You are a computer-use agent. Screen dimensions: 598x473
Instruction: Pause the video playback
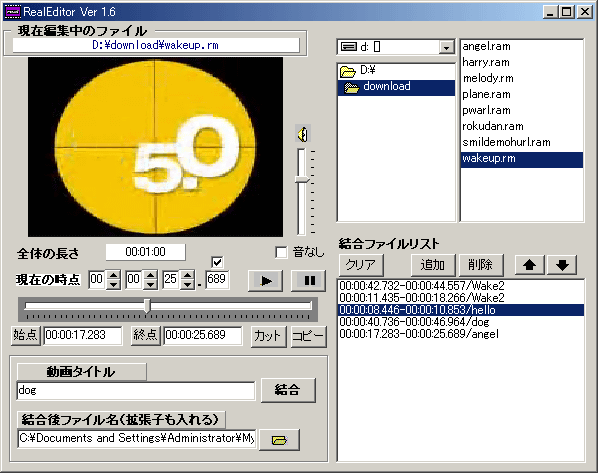[308, 281]
